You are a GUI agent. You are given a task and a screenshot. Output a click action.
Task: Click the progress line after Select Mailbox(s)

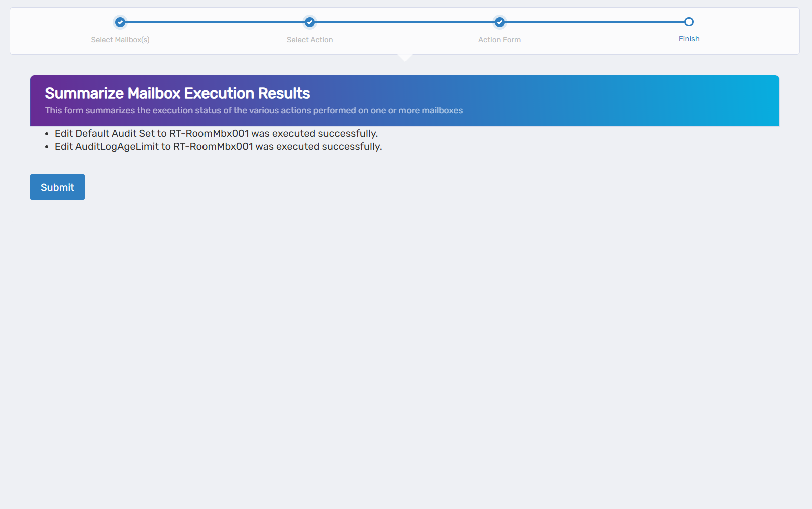point(215,22)
